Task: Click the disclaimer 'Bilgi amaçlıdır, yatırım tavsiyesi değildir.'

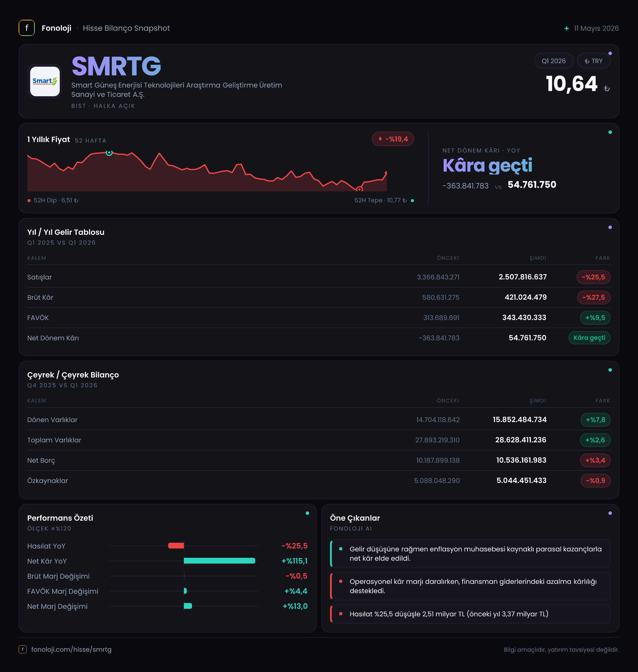Action: [x=561, y=650]
